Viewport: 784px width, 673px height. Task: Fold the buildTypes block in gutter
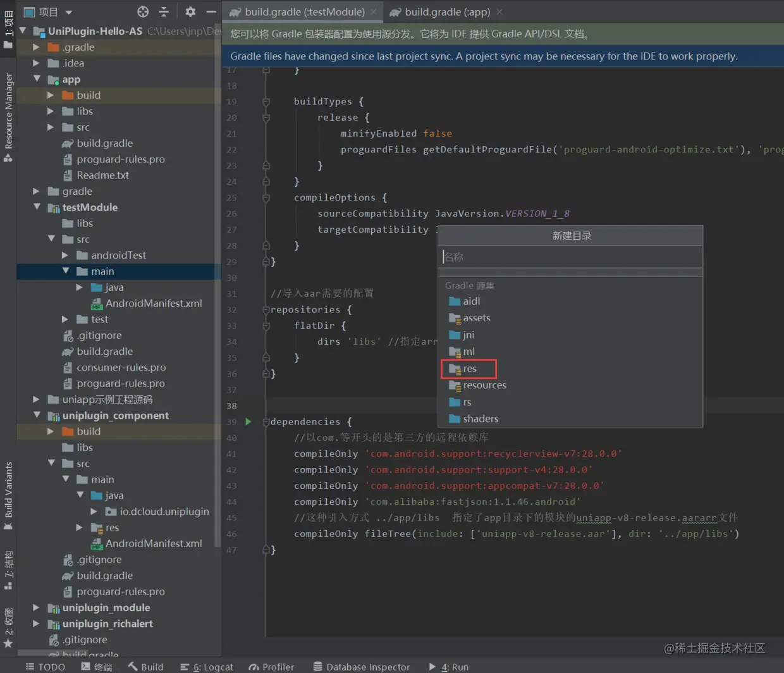(266, 101)
